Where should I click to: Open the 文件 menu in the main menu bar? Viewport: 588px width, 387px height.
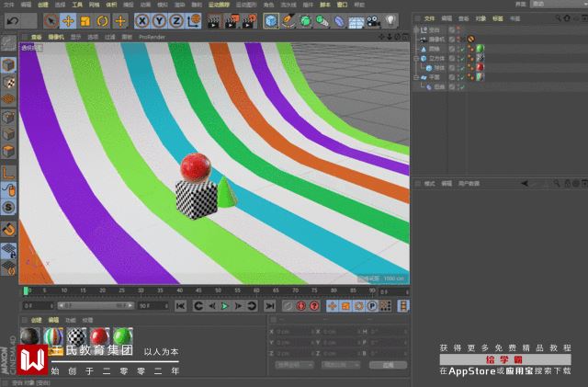coord(8,5)
